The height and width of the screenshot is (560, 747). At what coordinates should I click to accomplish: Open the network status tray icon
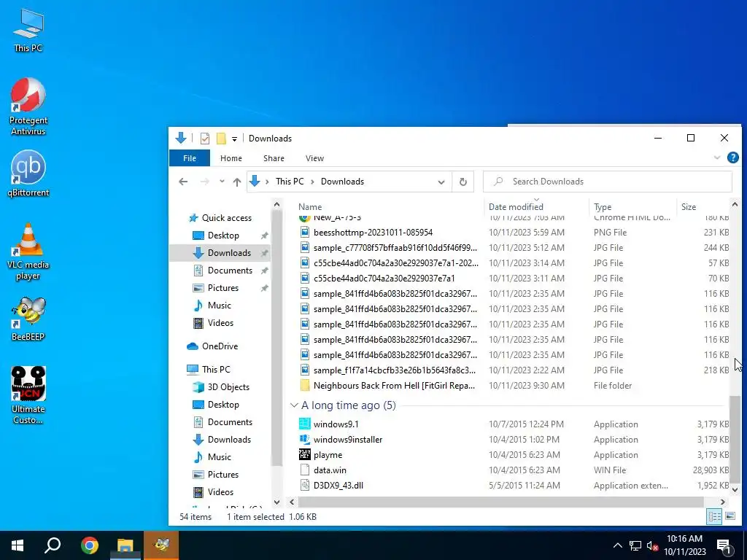tap(635, 545)
